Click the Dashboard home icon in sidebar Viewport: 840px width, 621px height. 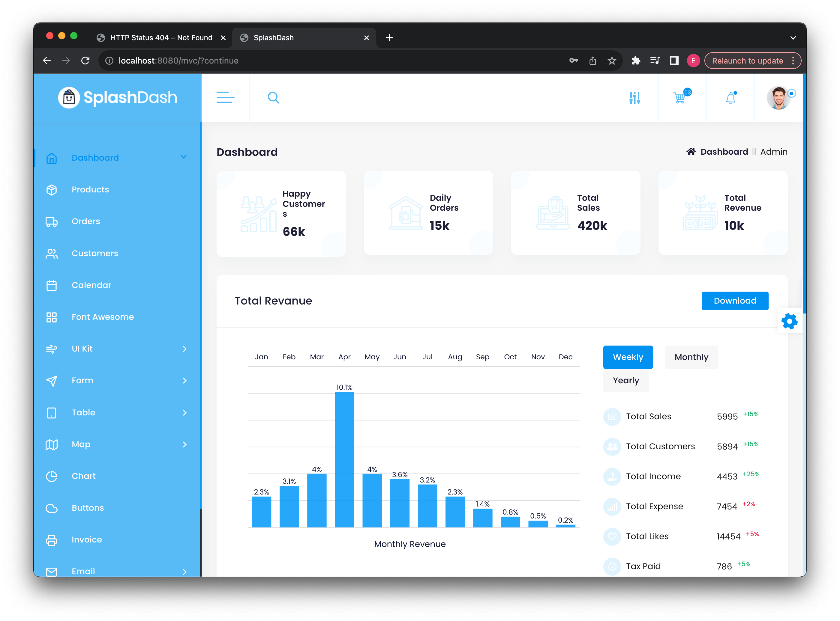[52, 157]
